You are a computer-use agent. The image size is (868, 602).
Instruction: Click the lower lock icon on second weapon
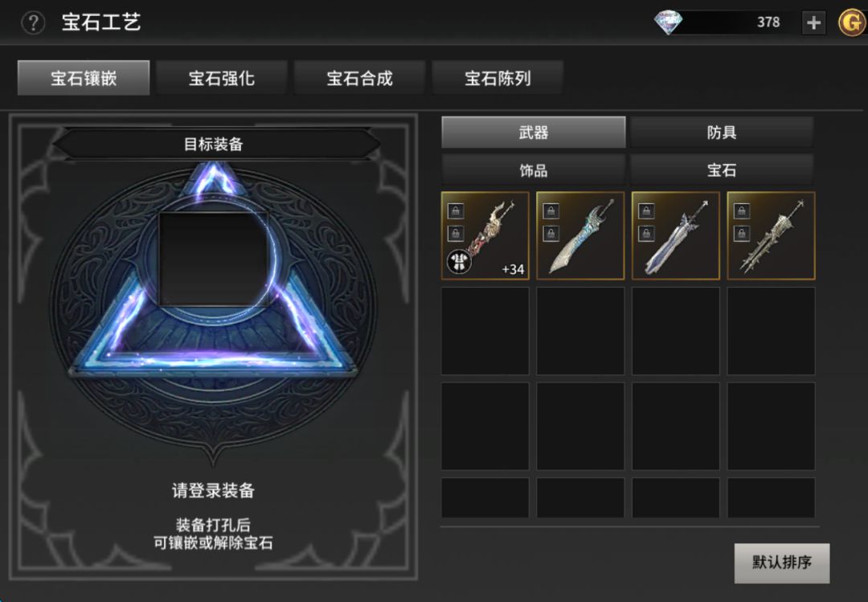[551, 234]
